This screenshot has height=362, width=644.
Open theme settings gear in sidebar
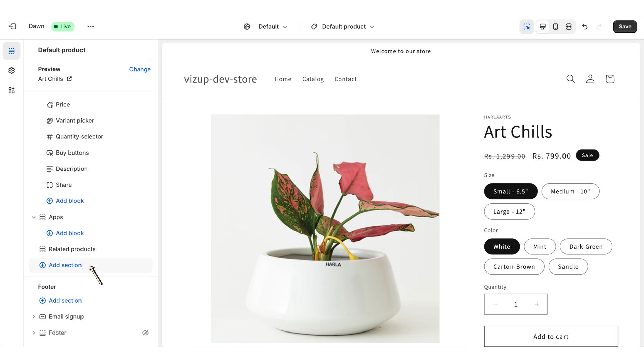tap(12, 70)
